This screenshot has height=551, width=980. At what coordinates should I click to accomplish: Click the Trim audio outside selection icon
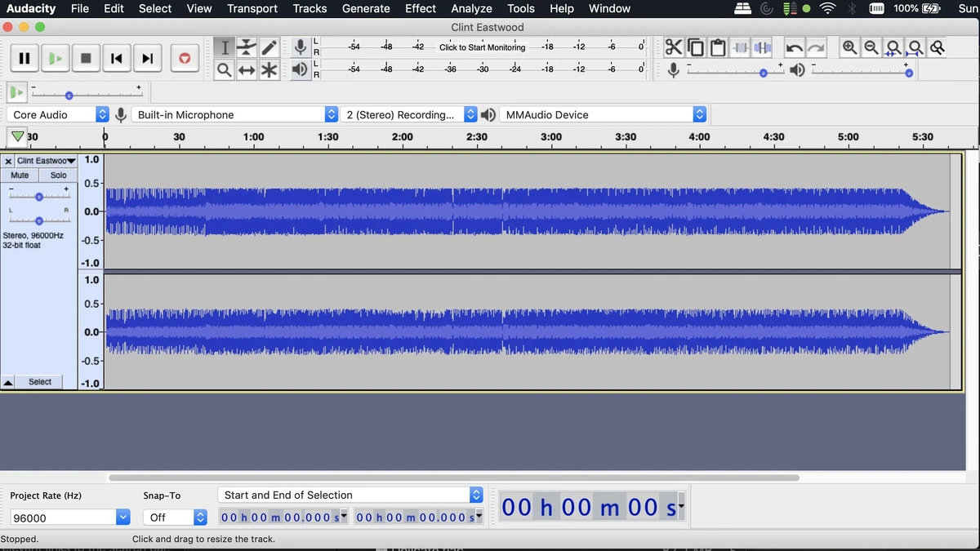741,47
